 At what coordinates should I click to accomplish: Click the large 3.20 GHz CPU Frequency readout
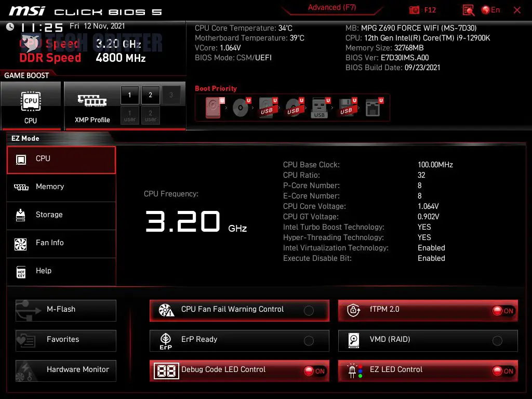pos(196,221)
